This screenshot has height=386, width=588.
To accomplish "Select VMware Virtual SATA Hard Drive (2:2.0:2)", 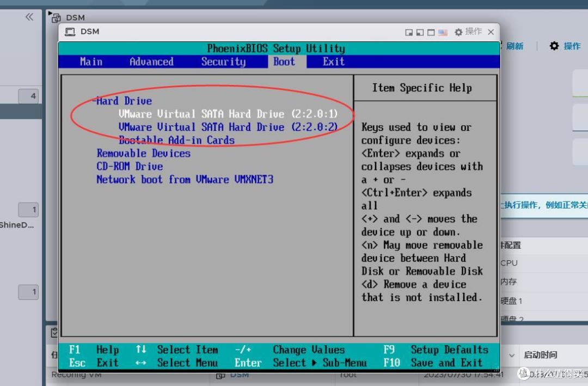I will 228,127.
